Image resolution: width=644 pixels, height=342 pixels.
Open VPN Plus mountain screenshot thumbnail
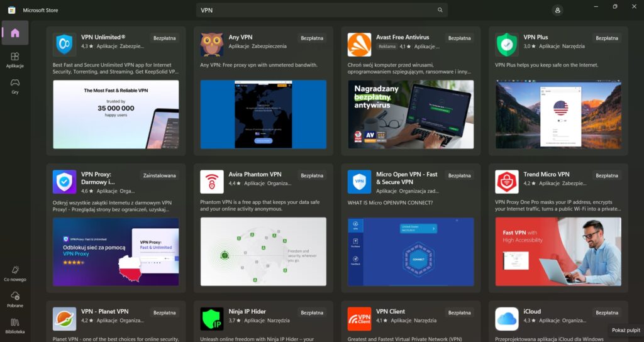point(558,114)
